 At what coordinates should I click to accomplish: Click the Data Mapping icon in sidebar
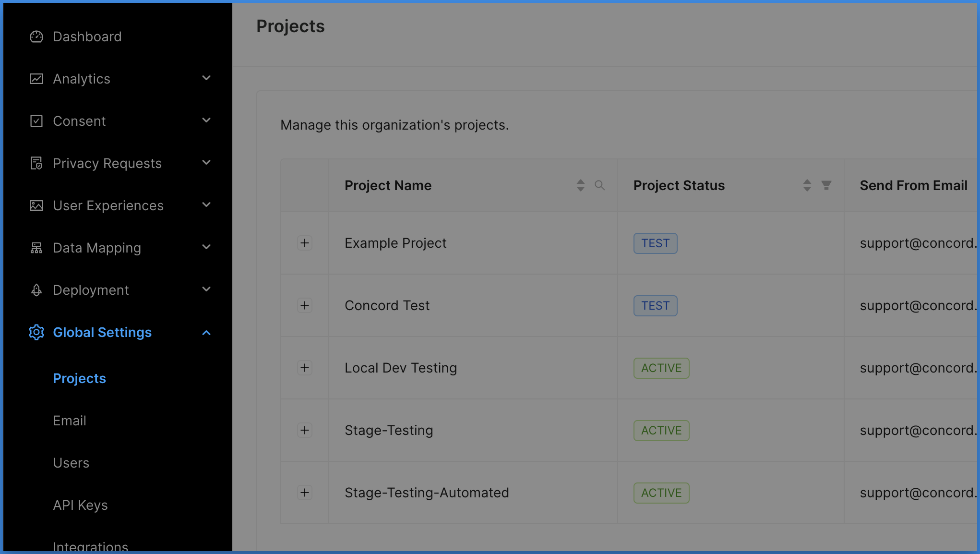coord(36,247)
